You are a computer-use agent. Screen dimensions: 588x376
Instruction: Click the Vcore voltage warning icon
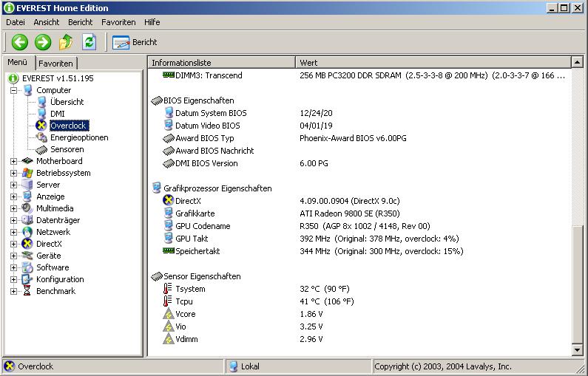click(x=169, y=314)
